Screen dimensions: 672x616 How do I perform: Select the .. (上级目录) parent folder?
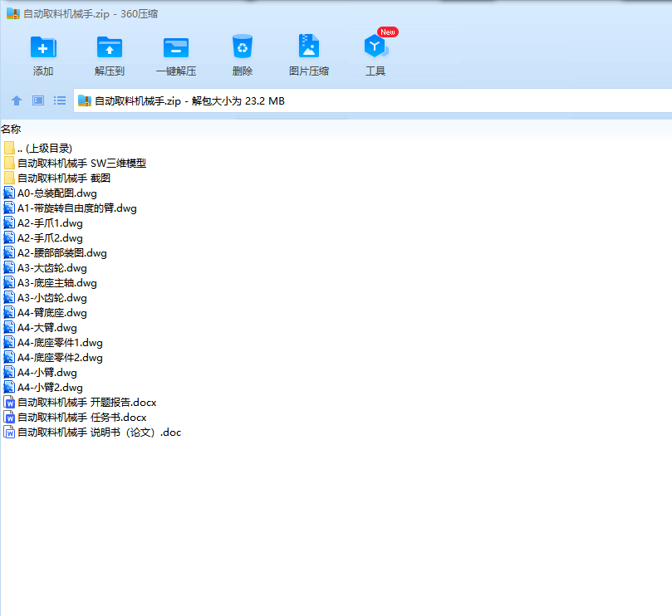(x=37, y=149)
